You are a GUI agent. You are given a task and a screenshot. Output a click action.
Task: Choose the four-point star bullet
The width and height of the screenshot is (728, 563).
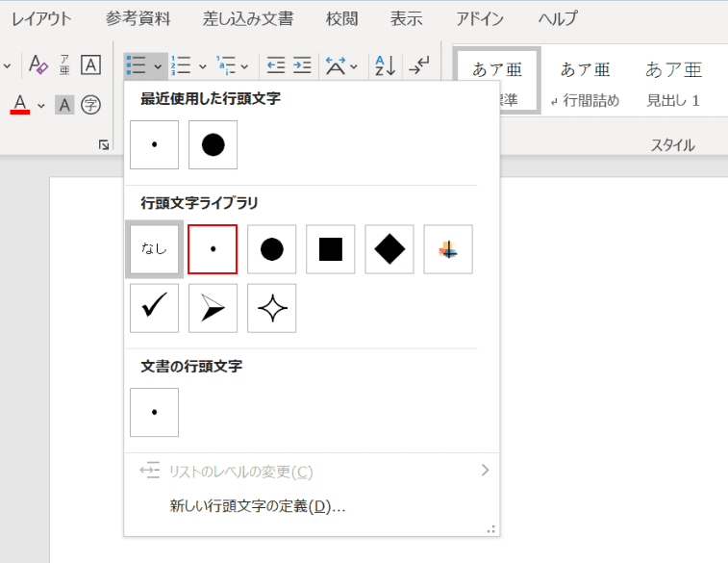click(x=271, y=308)
